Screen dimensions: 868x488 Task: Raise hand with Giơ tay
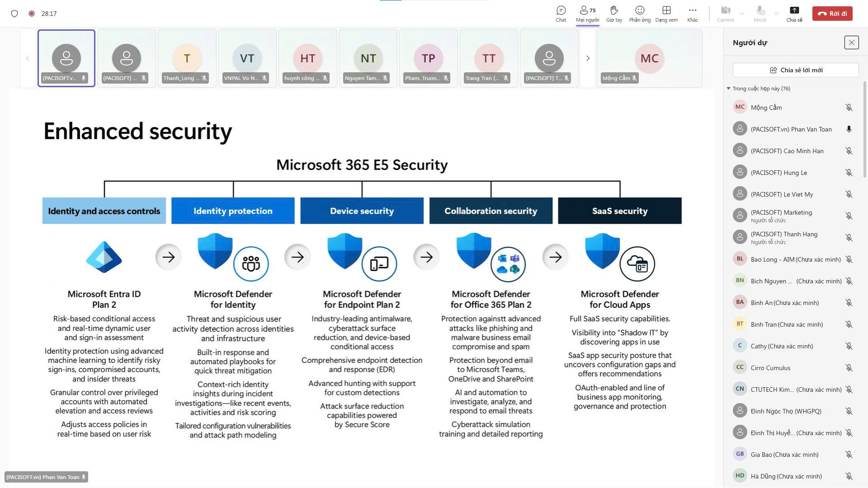pyautogui.click(x=614, y=14)
